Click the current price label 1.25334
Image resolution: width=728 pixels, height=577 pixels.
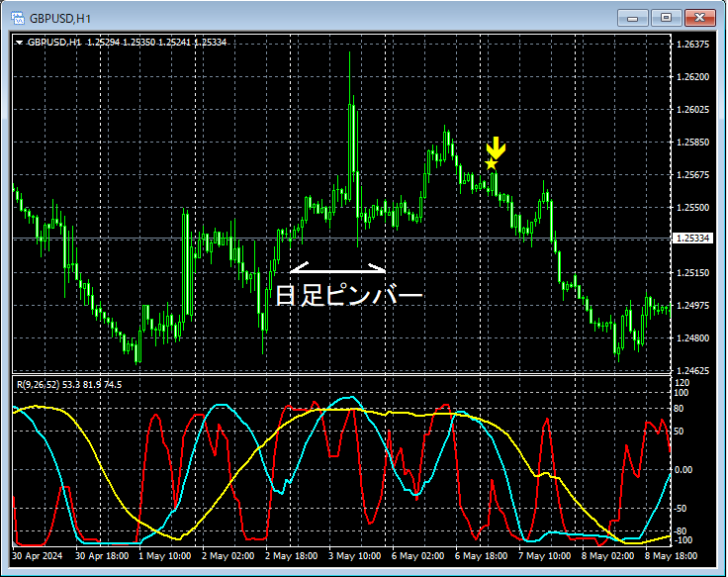coord(692,239)
